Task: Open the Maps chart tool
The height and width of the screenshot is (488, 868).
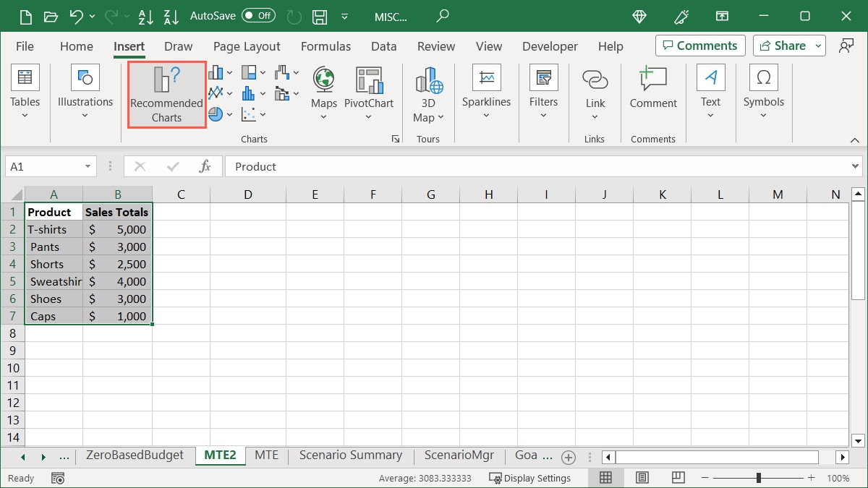Action: pyautogui.click(x=323, y=87)
